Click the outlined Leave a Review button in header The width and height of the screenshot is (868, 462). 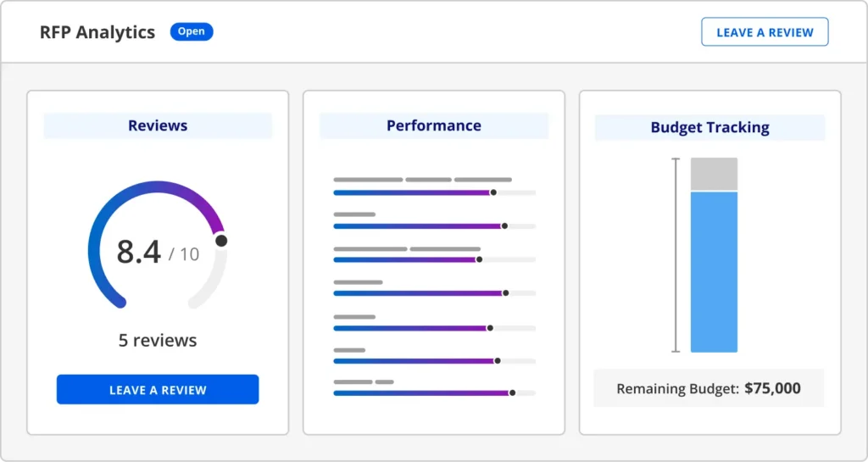point(764,32)
